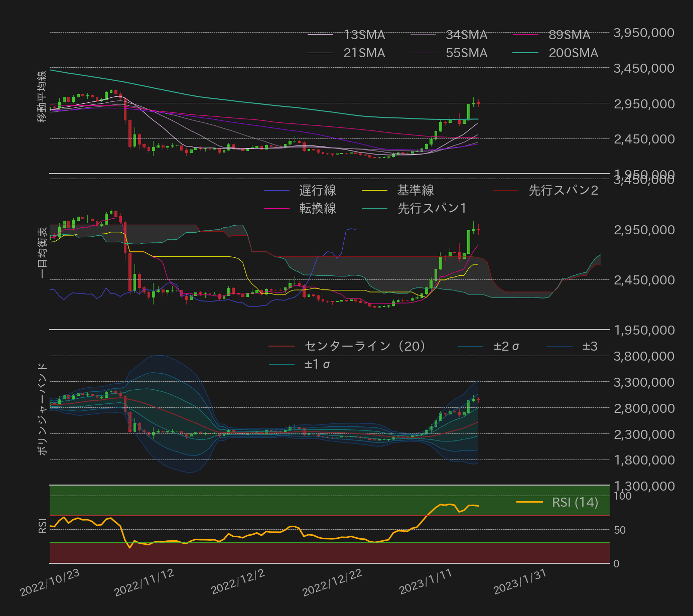Viewport: 693px width, 616px height.
Task: Select the RSI panel tab label
Action: (x=43, y=527)
